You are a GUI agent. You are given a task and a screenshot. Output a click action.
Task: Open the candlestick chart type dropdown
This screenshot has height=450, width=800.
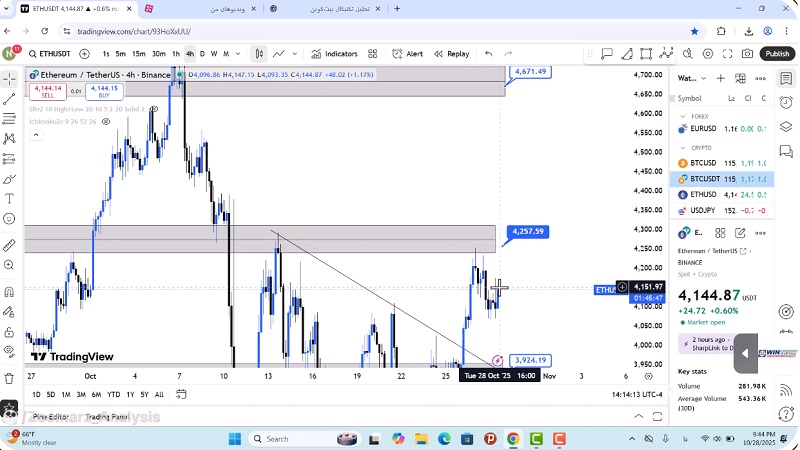259,54
